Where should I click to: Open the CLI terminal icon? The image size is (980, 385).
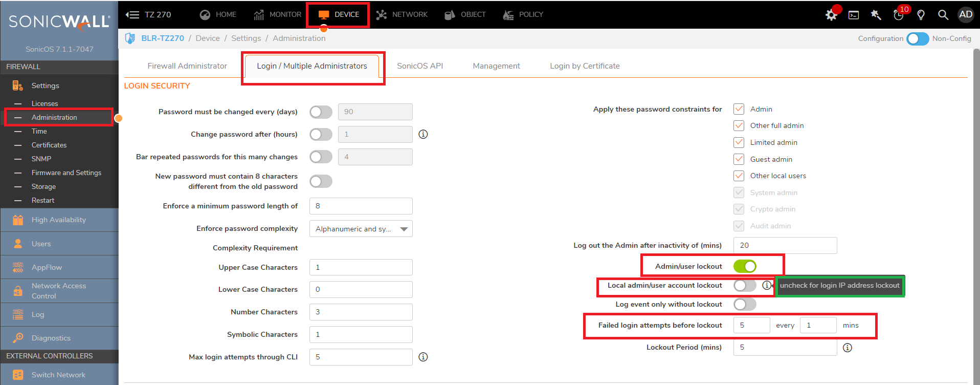click(854, 15)
